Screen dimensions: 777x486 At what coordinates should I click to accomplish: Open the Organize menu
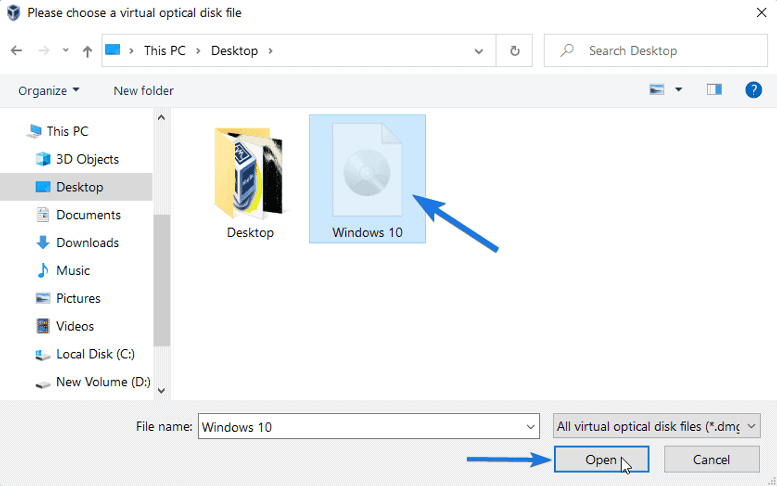49,91
